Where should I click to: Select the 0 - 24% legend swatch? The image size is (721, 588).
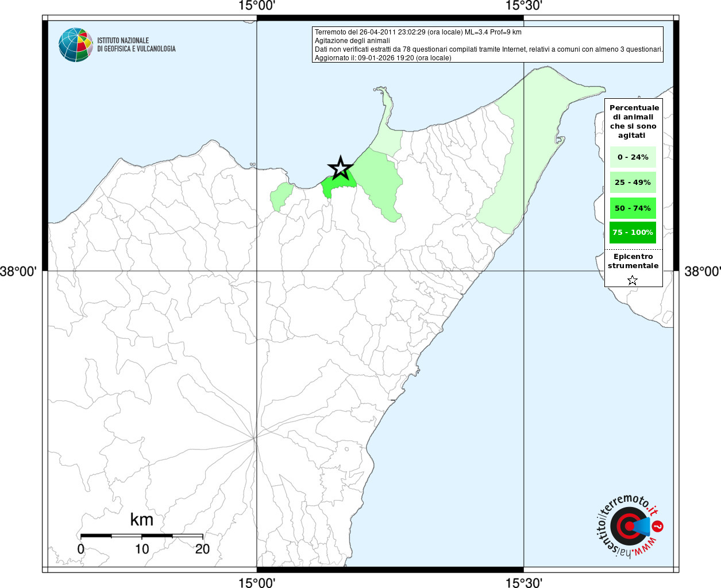click(x=633, y=157)
